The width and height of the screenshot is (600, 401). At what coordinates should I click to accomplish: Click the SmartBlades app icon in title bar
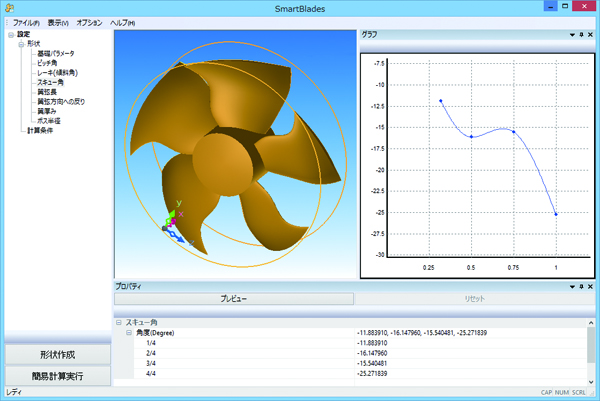(10, 8)
